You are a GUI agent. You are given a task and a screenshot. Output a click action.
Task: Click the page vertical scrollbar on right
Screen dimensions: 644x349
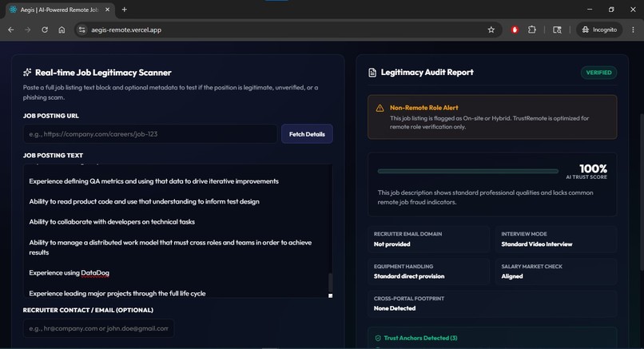[x=641, y=191]
